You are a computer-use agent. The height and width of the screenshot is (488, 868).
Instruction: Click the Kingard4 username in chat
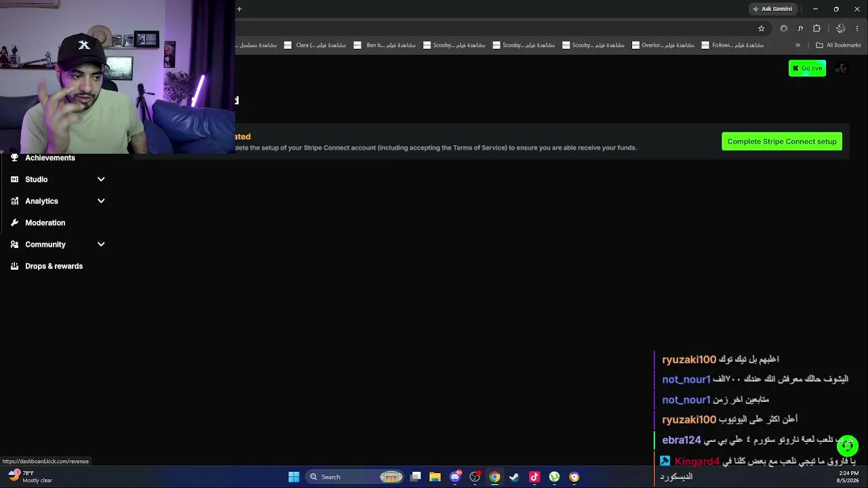[x=697, y=462]
